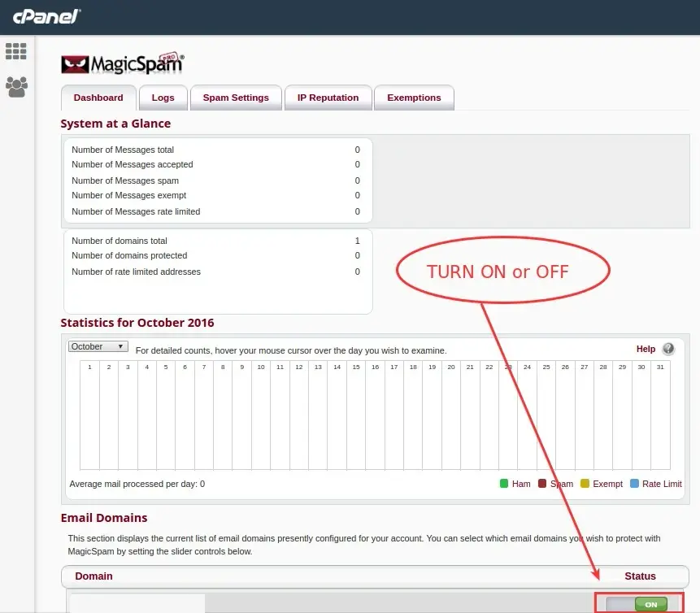The height and width of the screenshot is (613, 700).
Task: Click the red Spam legend swatch
Action: click(542, 484)
